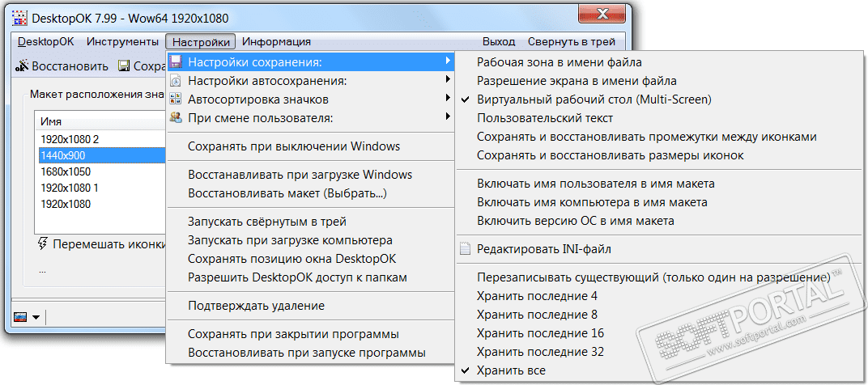Select layout 1440x900 in list
This screenshot has height=385, width=868.
tap(100, 155)
